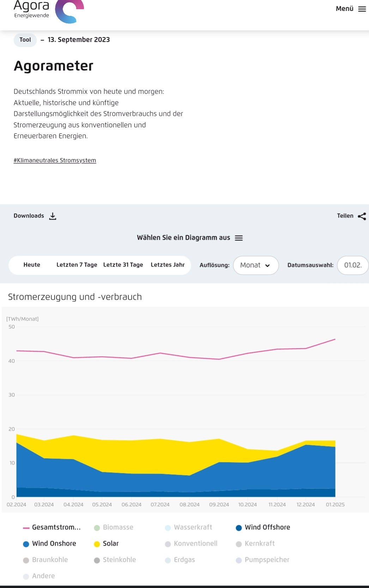Follow the #Klimaneutrales Stromsystem link
The width and height of the screenshot is (369, 588).
coord(55,160)
